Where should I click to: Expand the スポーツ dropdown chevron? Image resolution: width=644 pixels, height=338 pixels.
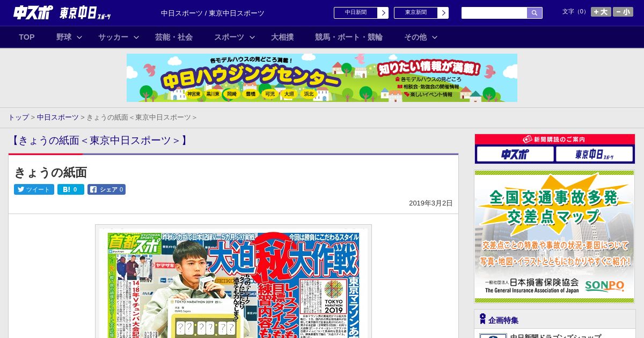click(252, 37)
